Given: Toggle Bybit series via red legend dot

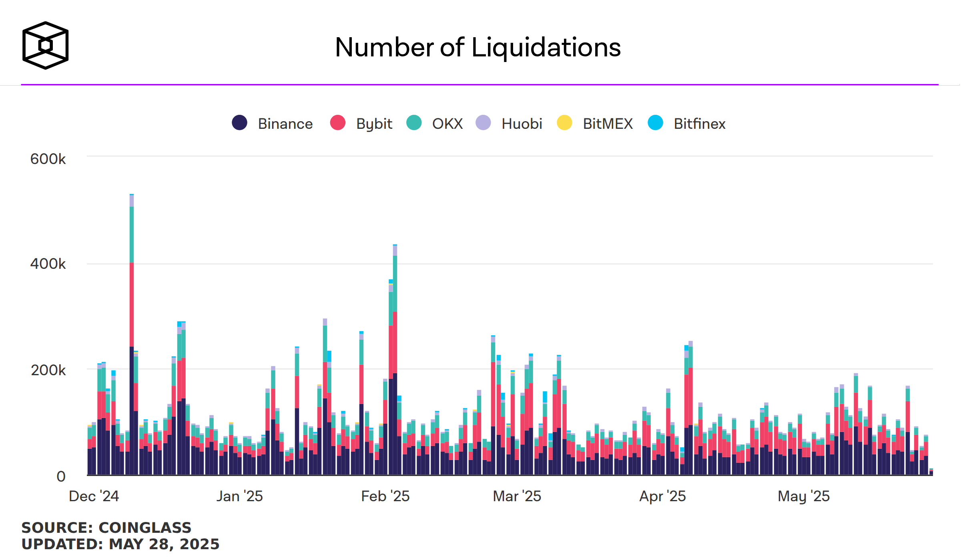Looking at the screenshot, I should click(x=338, y=123).
